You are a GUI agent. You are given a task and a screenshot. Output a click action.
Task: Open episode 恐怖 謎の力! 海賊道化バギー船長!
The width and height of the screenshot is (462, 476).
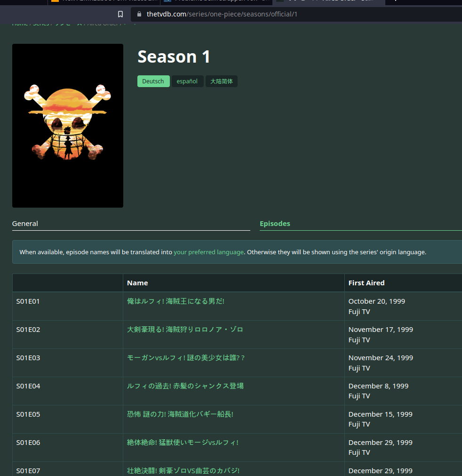click(x=180, y=414)
